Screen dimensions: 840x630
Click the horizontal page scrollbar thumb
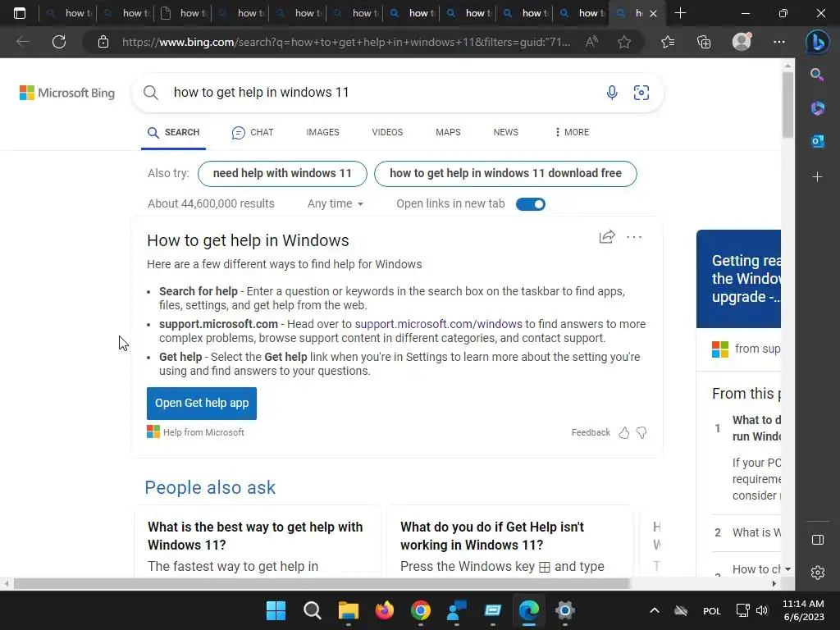point(322,584)
